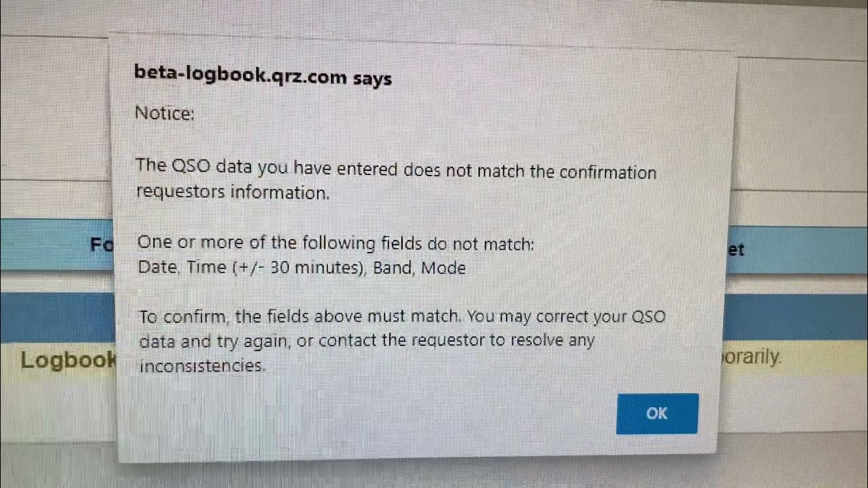Click the word "Band" in the field list
This screenshot has width=868, height=488.
tap(393, 267)
